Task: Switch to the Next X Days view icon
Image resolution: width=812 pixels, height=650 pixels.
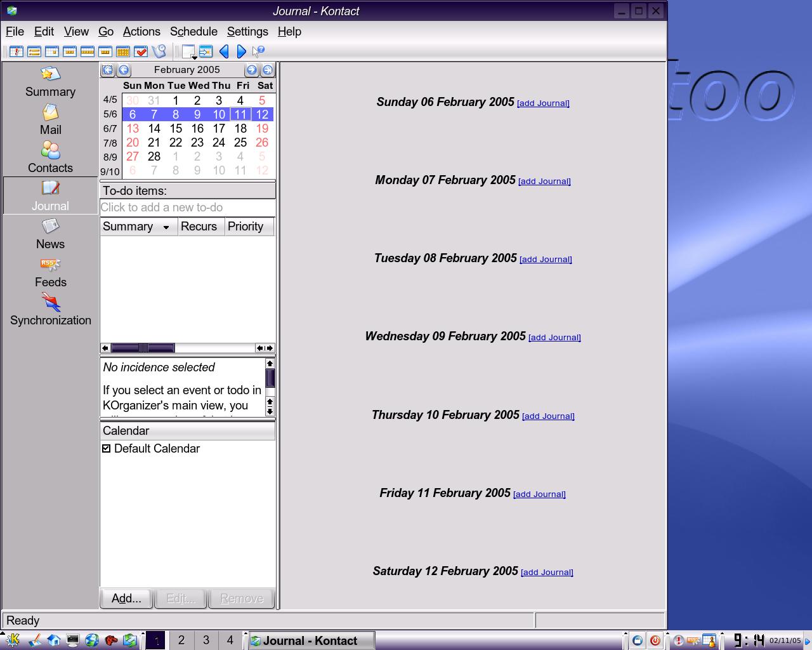Action: (x=105, y=51)
